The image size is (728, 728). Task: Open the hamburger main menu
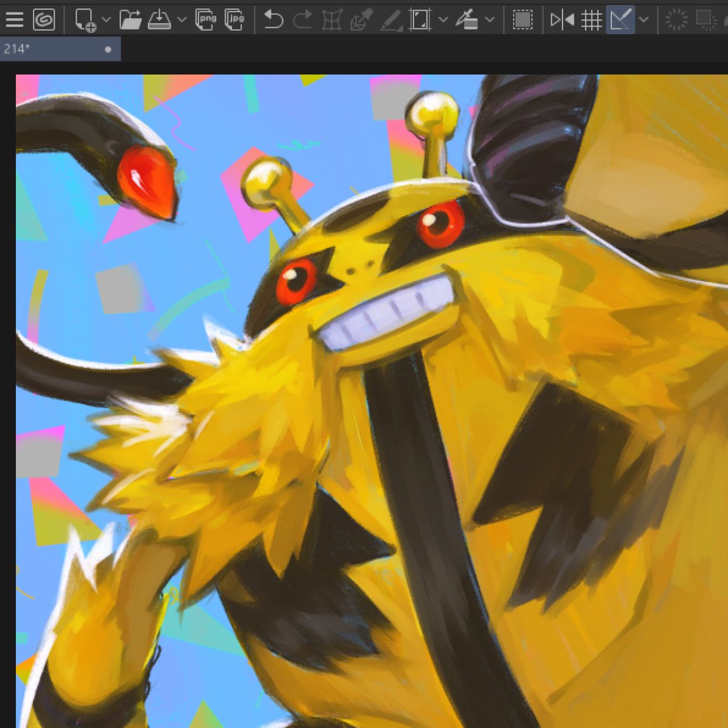pos(14,20)
